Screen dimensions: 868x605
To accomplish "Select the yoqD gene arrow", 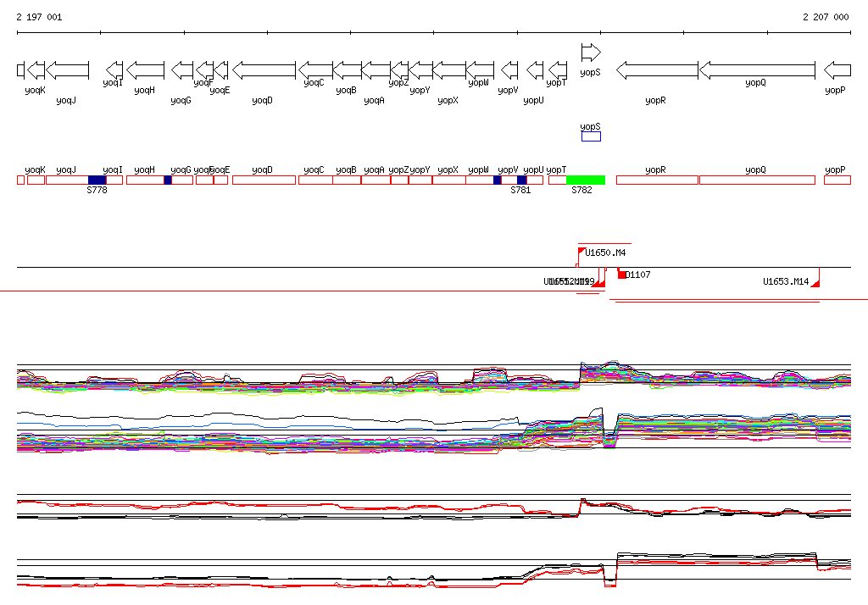I will pos(264,70).
